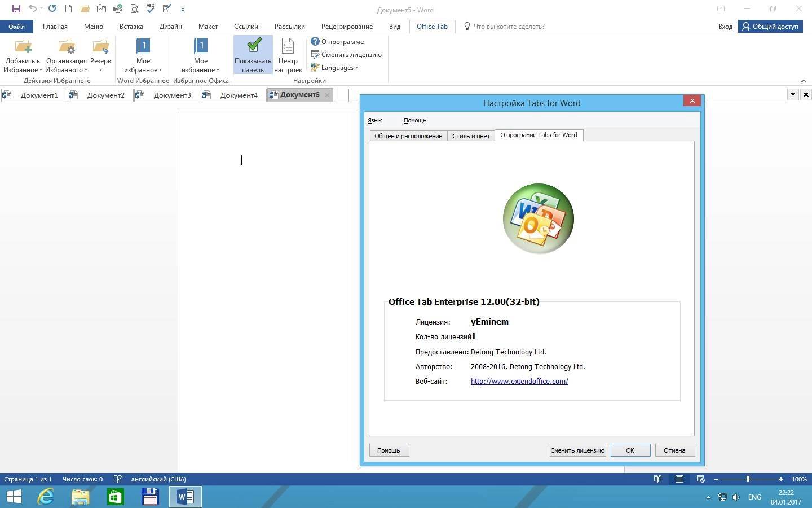
Task: Close the Документ5 tab with its x
Action: point(327,95)
